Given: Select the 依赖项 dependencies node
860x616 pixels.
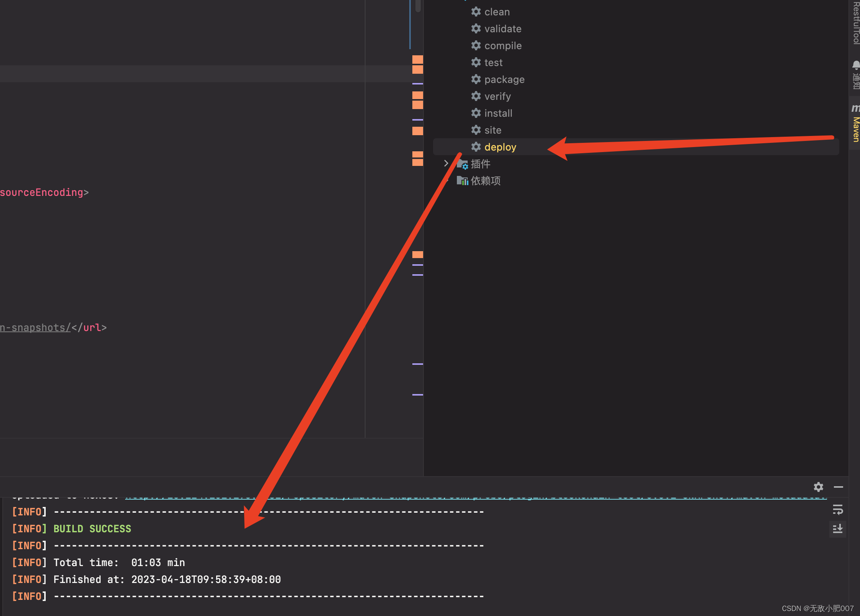Looking at the screenshot, I should [x=486, y=181].
